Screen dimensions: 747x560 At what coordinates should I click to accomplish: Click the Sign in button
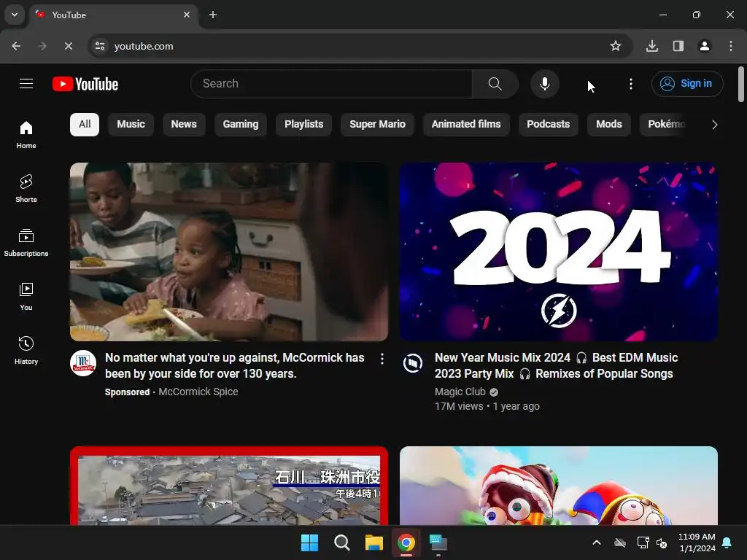click(x=687, y=84)
